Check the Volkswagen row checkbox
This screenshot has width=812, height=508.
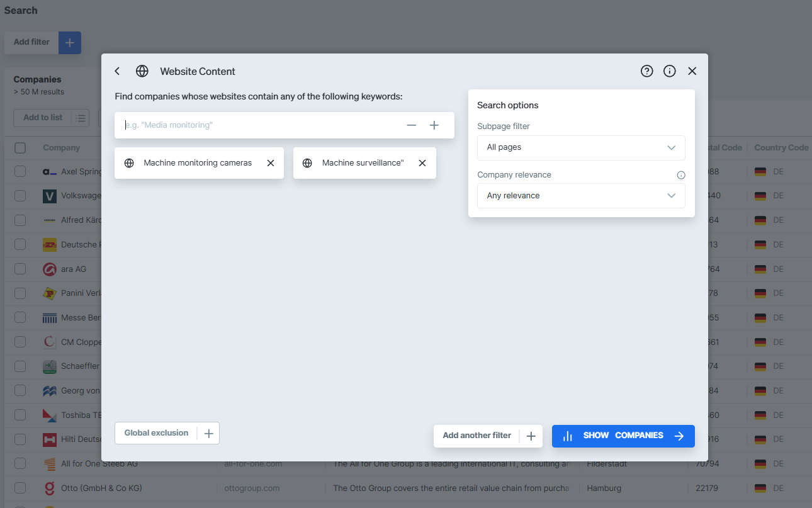tap(20, 196)
